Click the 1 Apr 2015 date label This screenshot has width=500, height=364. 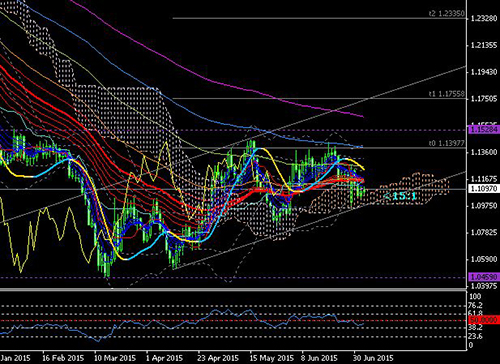tap(165, 358)
